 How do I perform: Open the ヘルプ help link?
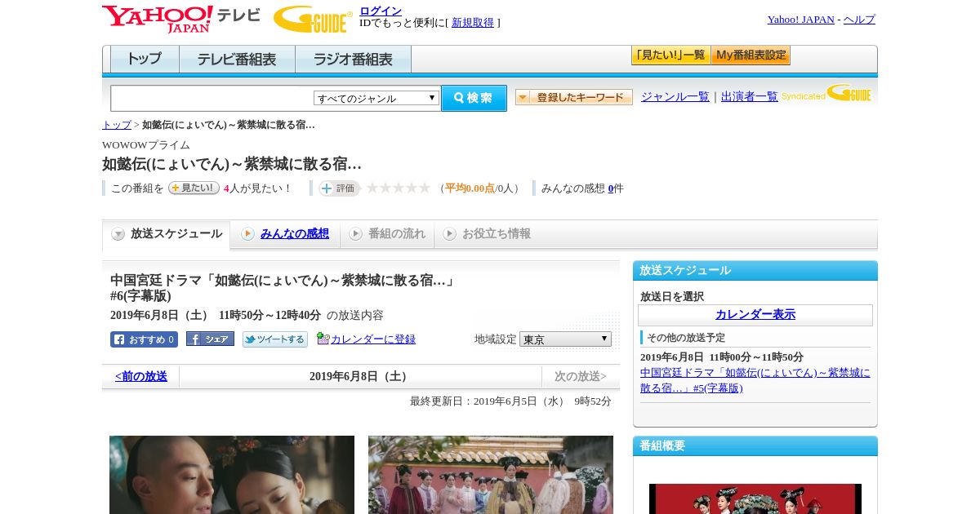[859, 20]
